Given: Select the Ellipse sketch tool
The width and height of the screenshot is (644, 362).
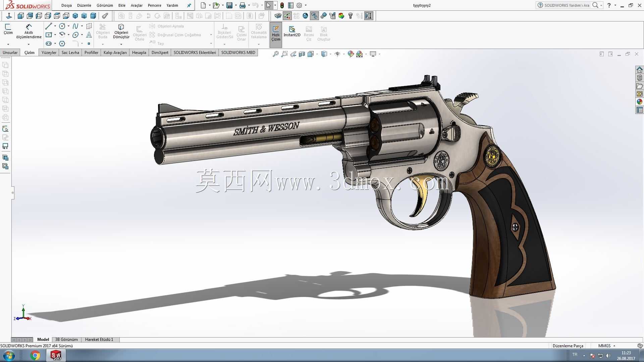Looking at the screenshot, I should click(x=75, y=35).
